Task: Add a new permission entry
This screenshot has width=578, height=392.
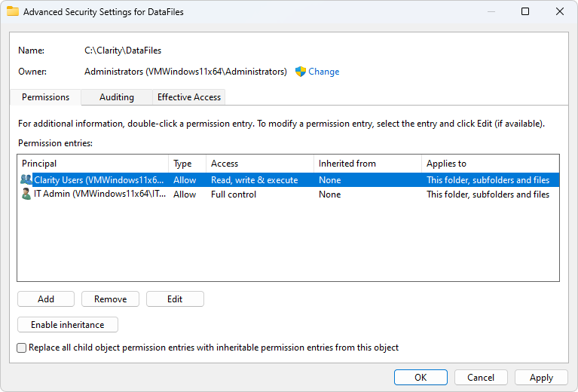Action: click(x=46, y=299)
